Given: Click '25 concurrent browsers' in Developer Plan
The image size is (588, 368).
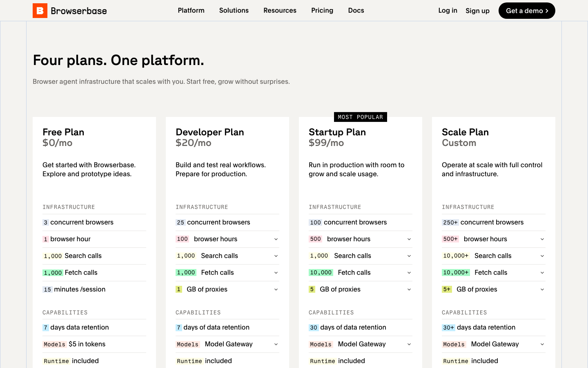Looking at the screenshot, I should coord(213,222).
